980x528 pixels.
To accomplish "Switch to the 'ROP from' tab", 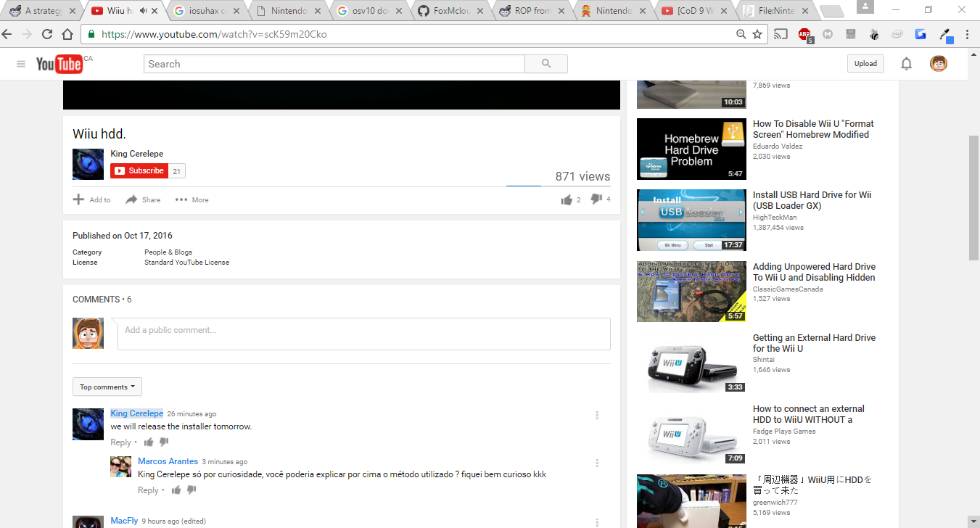I will pyautogui.click(x=531, y=11).
